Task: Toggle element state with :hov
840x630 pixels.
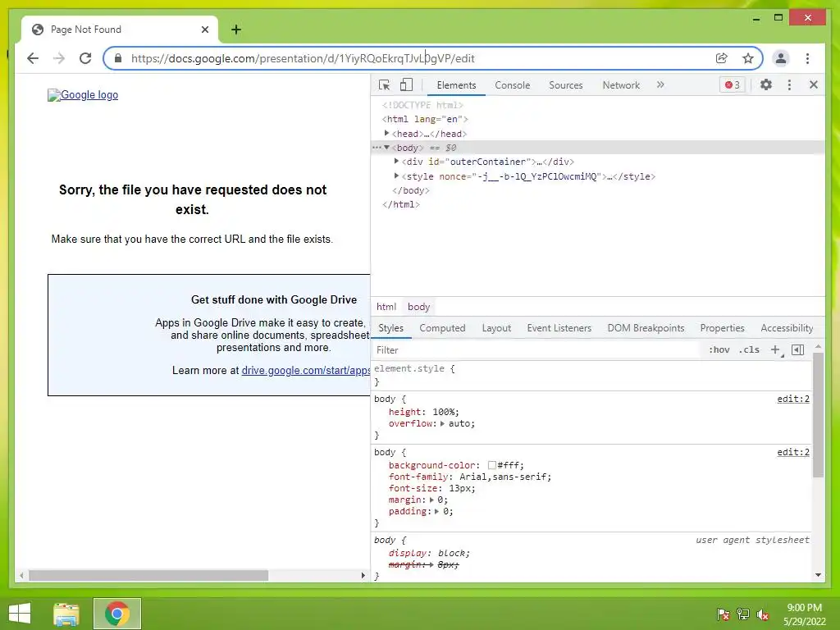Action: coord(719,349)
